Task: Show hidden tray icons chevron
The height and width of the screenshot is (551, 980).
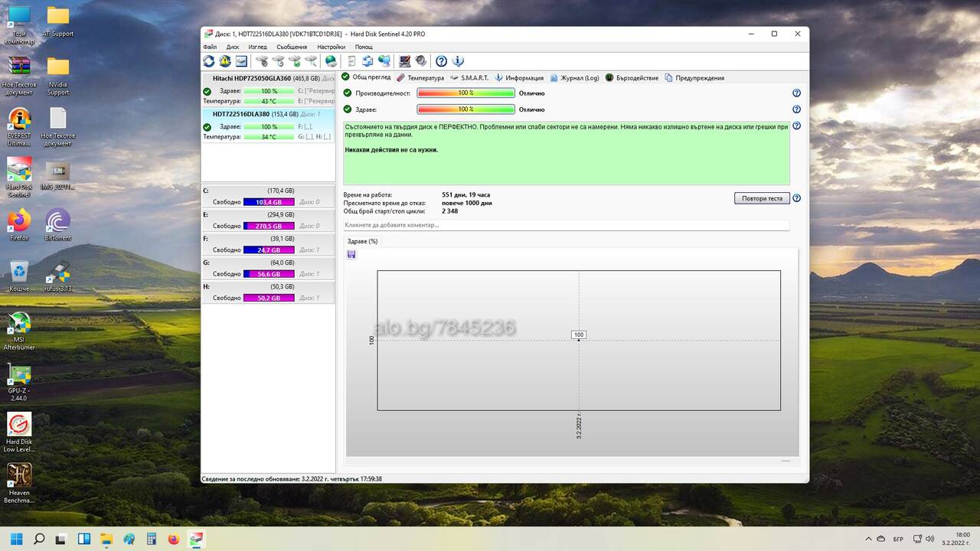Action: pyautogui.click(x=868, y=539)
